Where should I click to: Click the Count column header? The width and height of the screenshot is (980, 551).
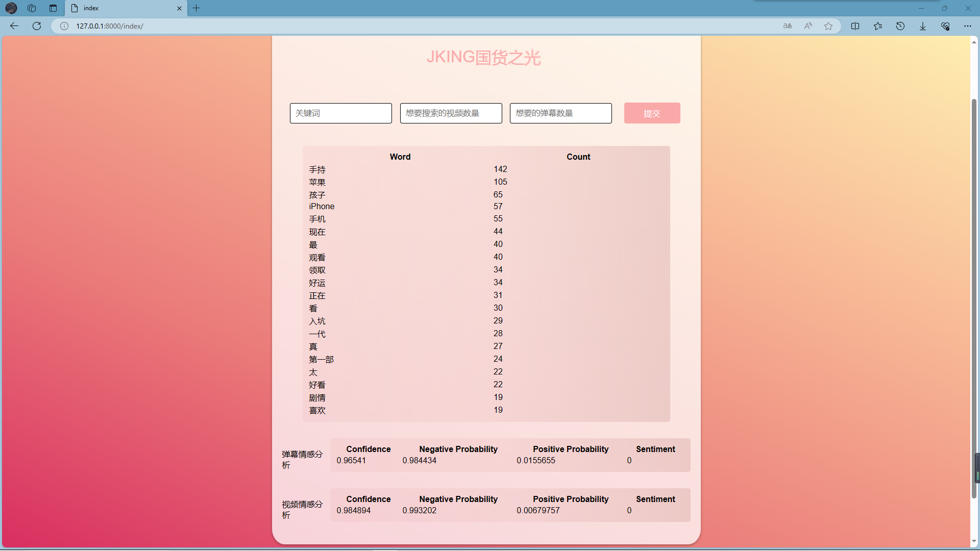point(578,157)
